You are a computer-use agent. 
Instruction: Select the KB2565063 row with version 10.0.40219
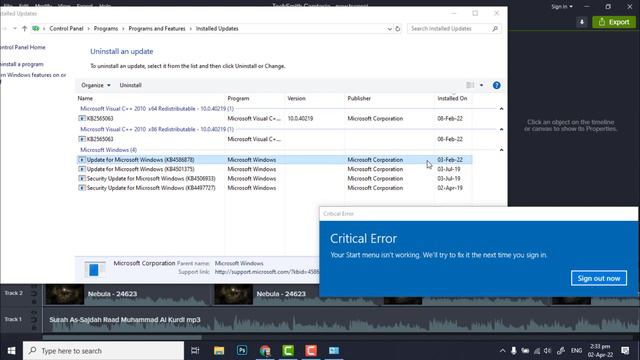point(274,118)
